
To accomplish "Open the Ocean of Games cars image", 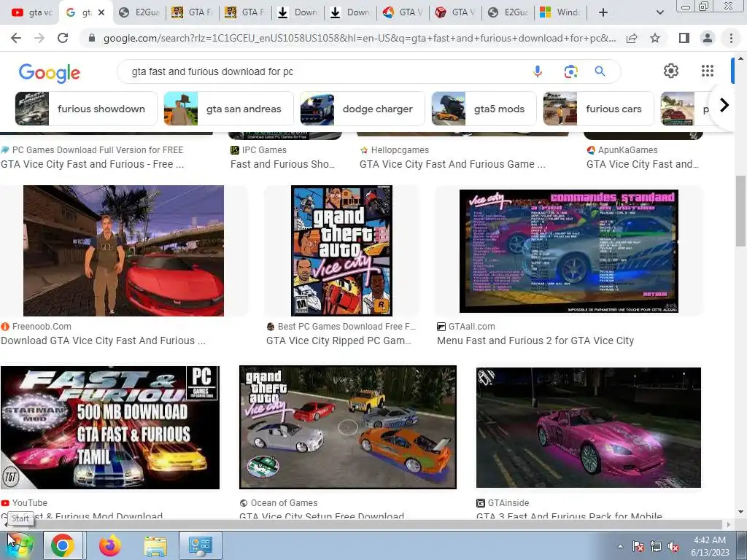I will (x=348, y=427).
